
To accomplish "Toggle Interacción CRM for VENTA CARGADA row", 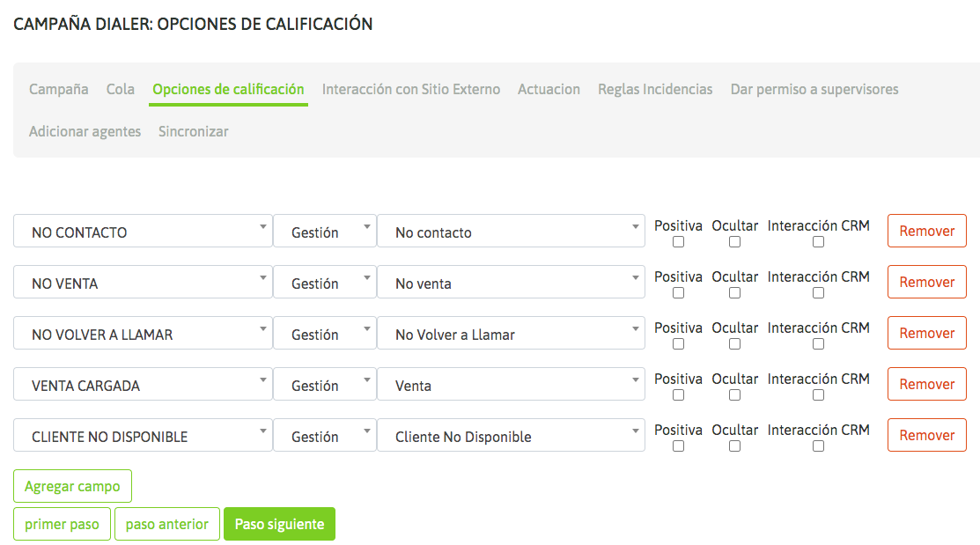I will pyautogui.click(x=818, y=395).
